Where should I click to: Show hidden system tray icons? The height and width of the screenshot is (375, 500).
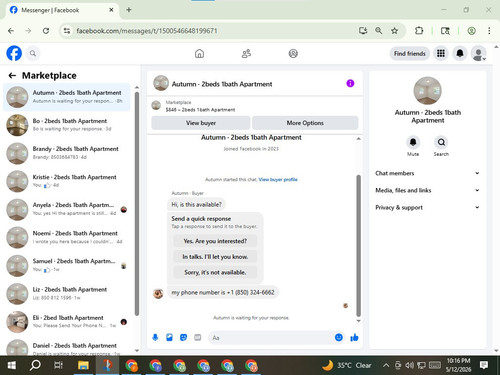pos(386,365)
